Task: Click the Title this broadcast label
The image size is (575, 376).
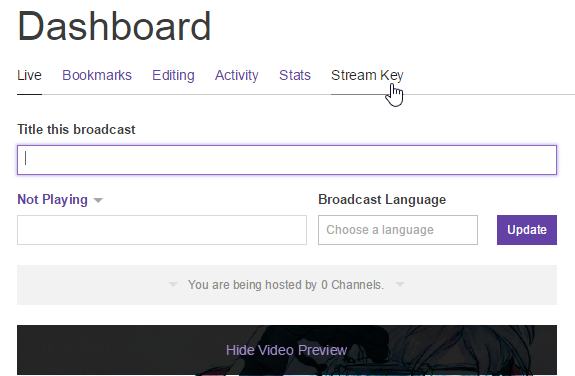Action: 76,129
